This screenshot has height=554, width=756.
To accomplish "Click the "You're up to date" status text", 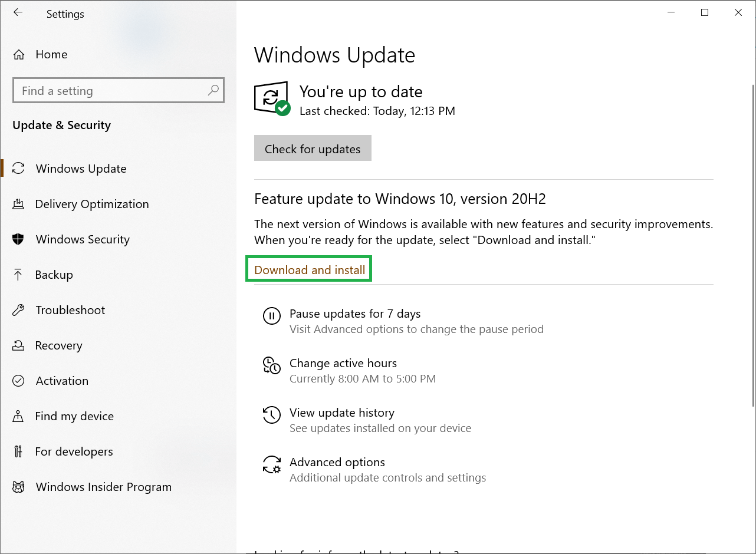I will pos(361,91).
